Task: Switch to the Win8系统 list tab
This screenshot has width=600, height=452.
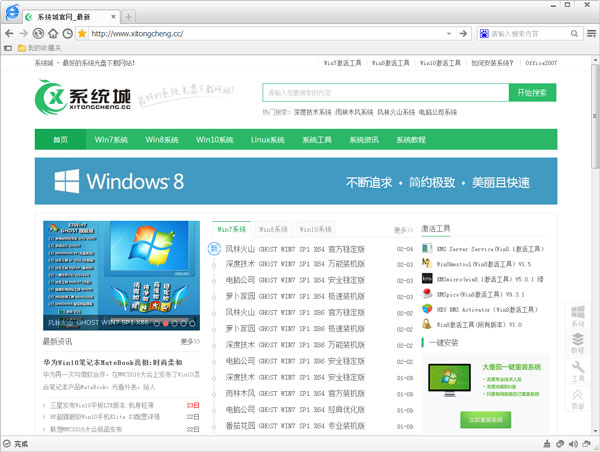Action: 273,229
